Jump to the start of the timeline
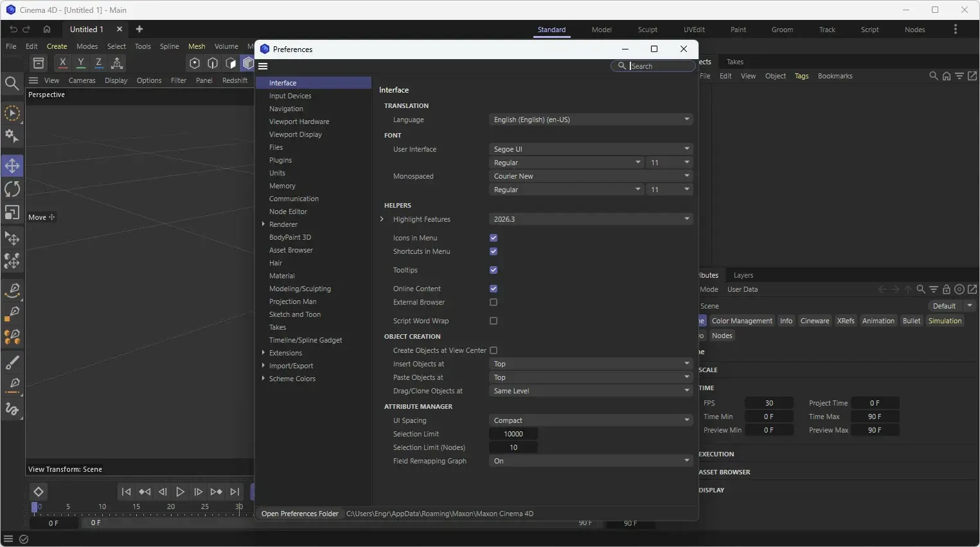This screenshot has width=980, height=547. click(x=127, y=492)
